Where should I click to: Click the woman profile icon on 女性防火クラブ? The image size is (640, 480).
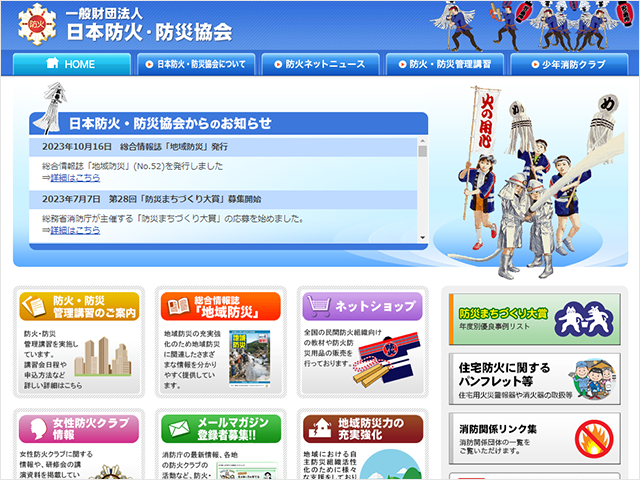(x=38, y=429)
